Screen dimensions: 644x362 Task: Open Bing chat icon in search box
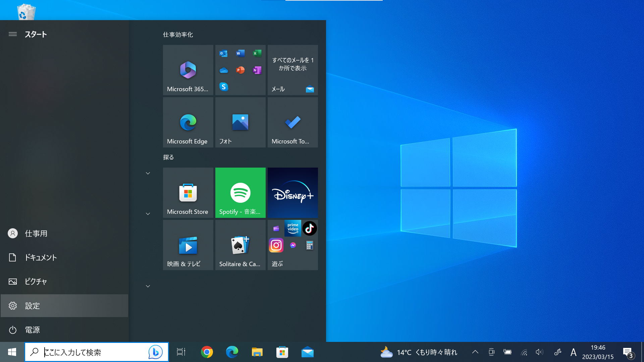point(155,352)
